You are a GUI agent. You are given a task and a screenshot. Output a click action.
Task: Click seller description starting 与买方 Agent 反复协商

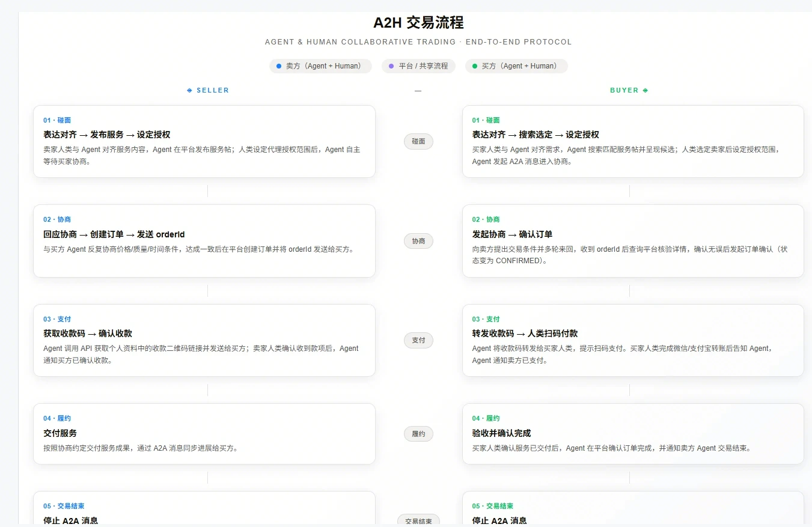click(x=198, y=249)
